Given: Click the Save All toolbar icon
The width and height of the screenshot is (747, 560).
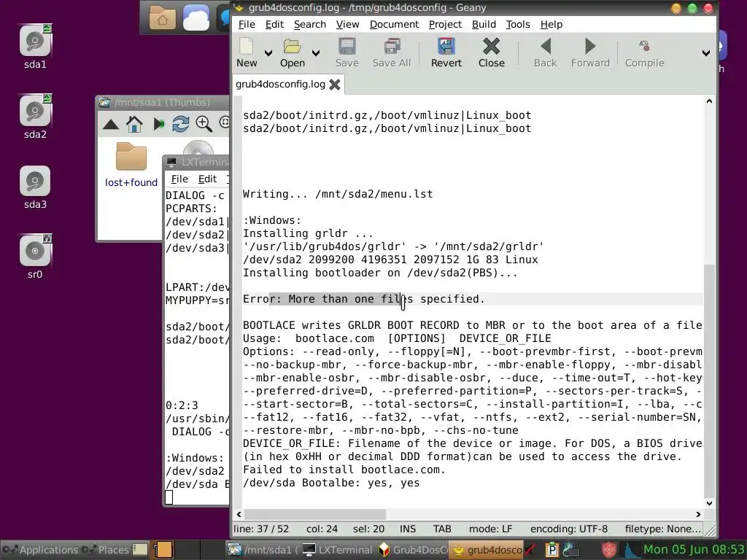Looking at the screenshot, I should tap(392, 47).
